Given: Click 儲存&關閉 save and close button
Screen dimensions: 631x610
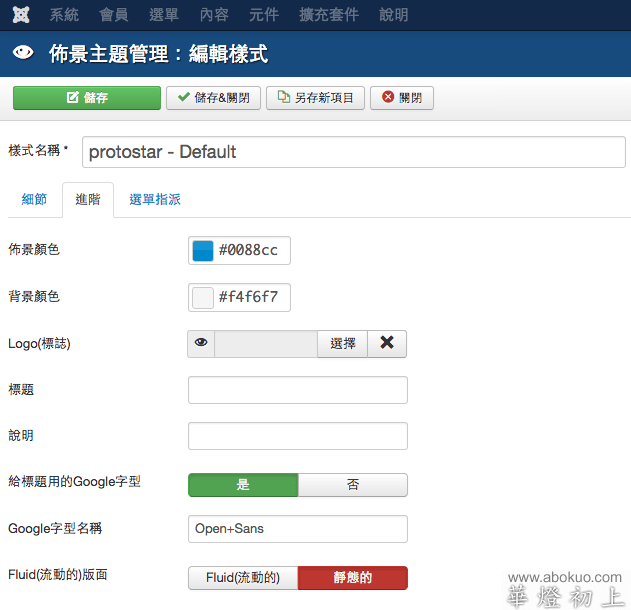Looking at the screenshot, I should (x=214, y=98).
